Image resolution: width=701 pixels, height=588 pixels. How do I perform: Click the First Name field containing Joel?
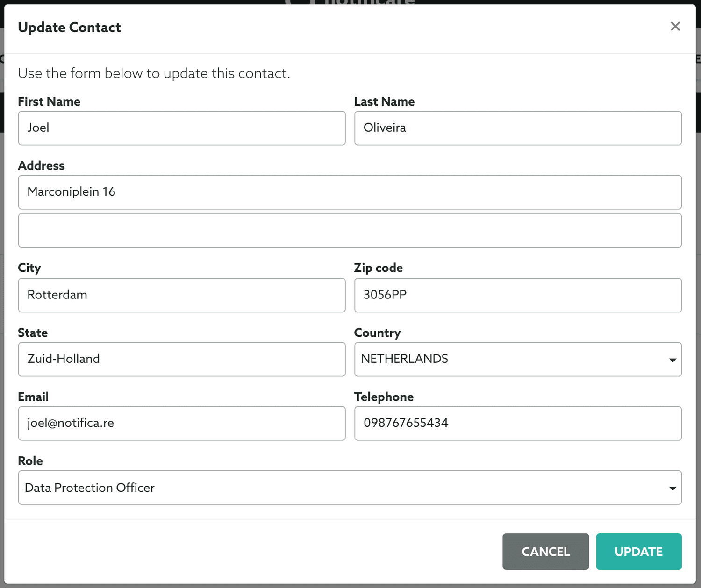[182, 128]
